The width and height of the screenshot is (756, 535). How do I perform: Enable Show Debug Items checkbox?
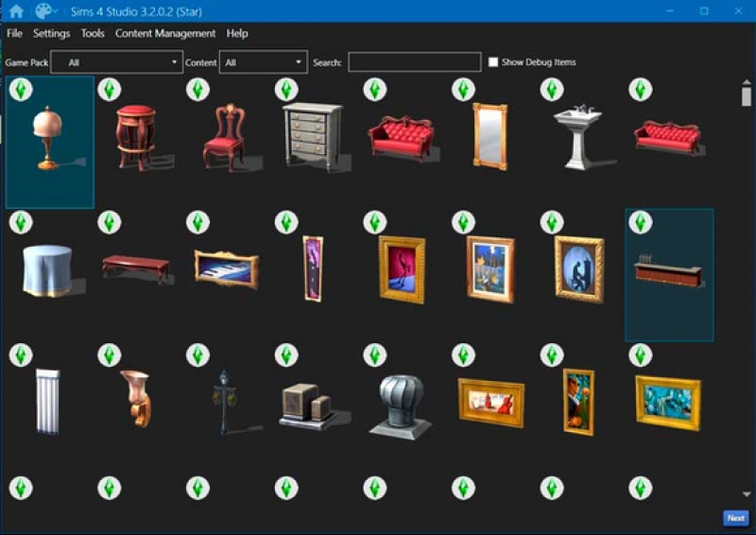click(493, 62)
